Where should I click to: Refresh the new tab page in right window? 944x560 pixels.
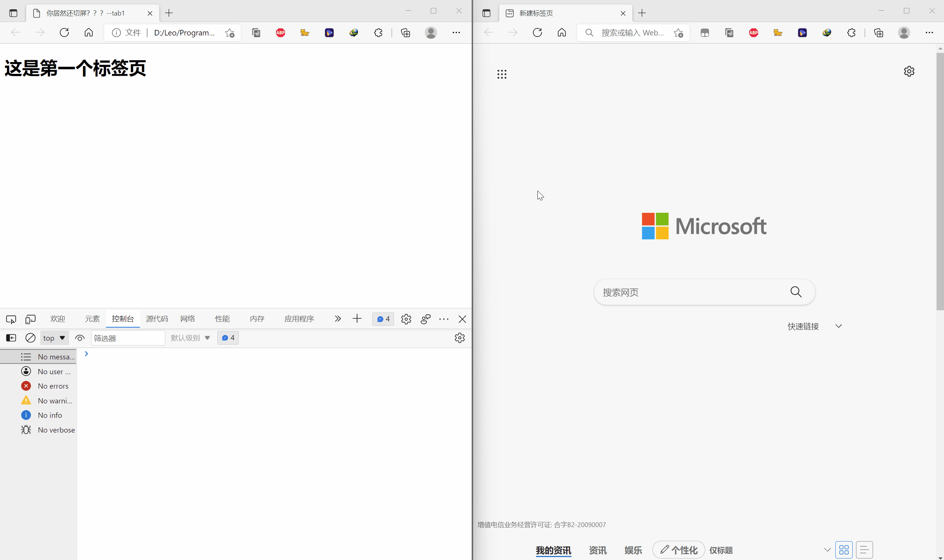pos(537,33)
